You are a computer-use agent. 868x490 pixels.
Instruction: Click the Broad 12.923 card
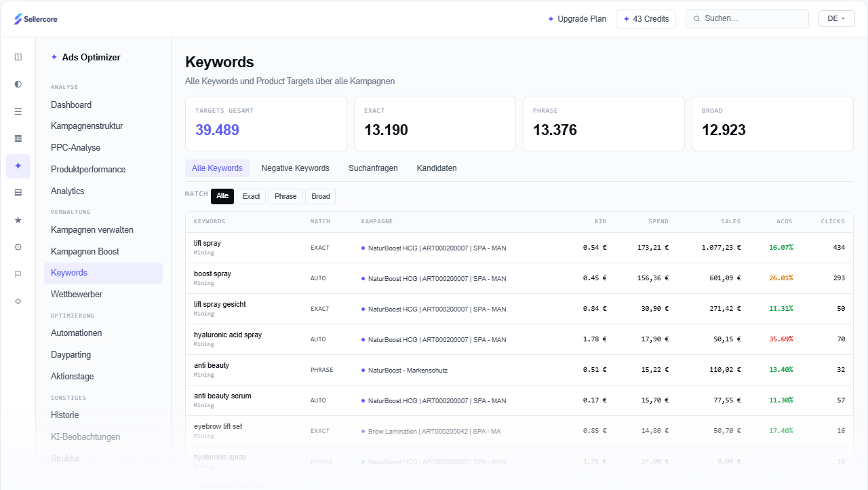click(x=772, y=124)
